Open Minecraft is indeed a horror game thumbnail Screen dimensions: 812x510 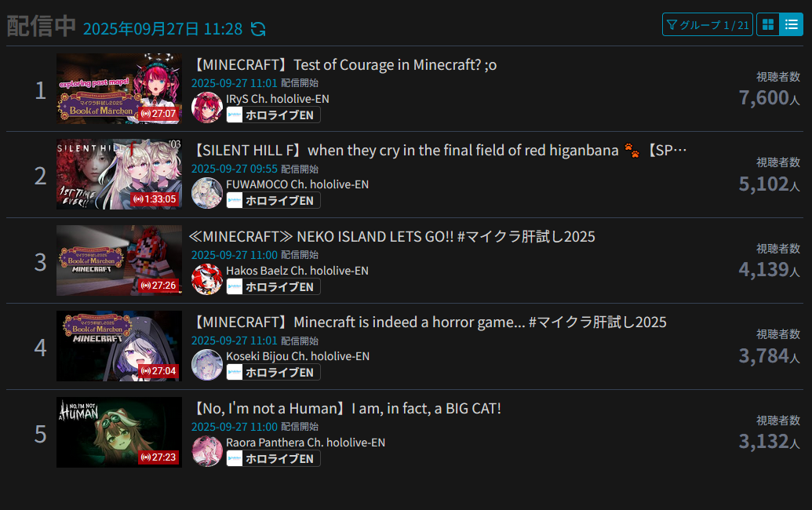click(119, 346)
